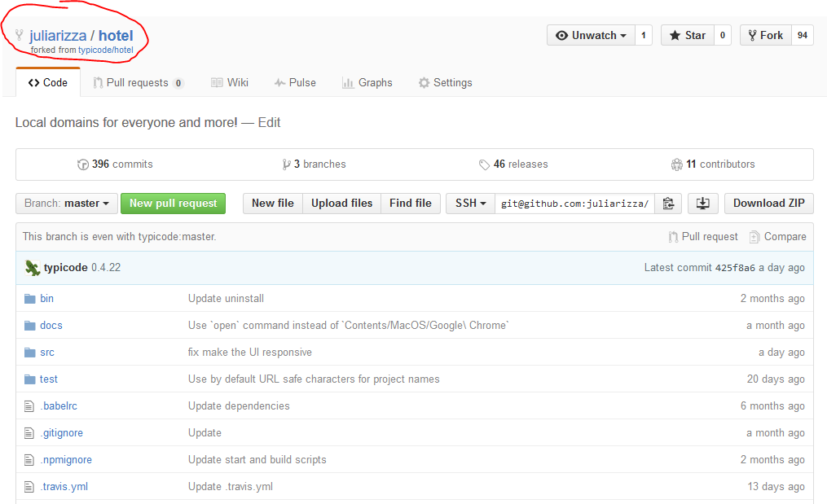This screenshot has height=504, width=827.
Task: Click the bin folder icon
Action: [30, 299]
